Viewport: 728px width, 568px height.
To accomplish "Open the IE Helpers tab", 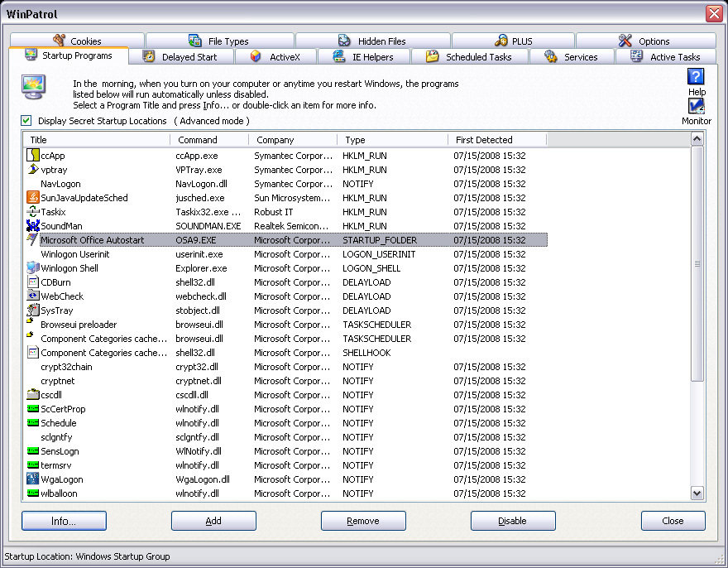I will pos(363,56).
